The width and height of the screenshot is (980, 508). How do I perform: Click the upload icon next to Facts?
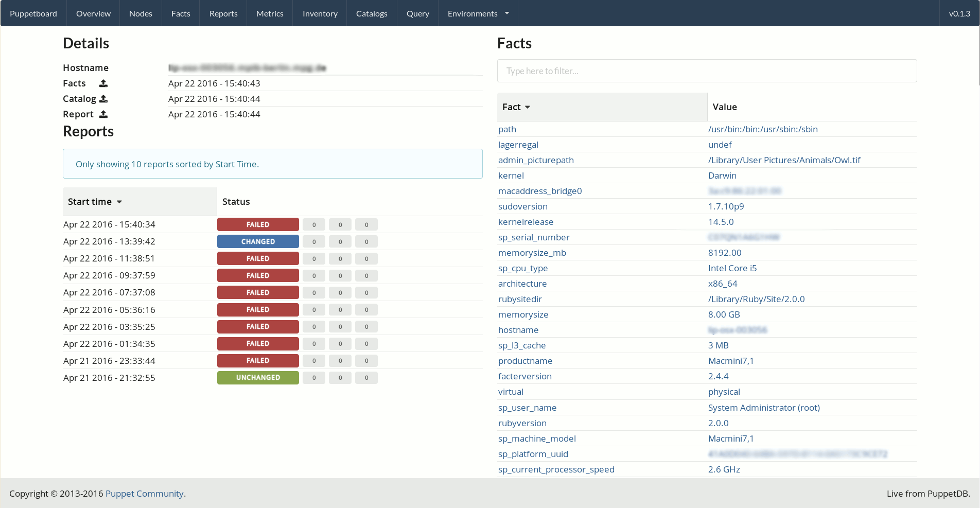[x=103, y=83]
